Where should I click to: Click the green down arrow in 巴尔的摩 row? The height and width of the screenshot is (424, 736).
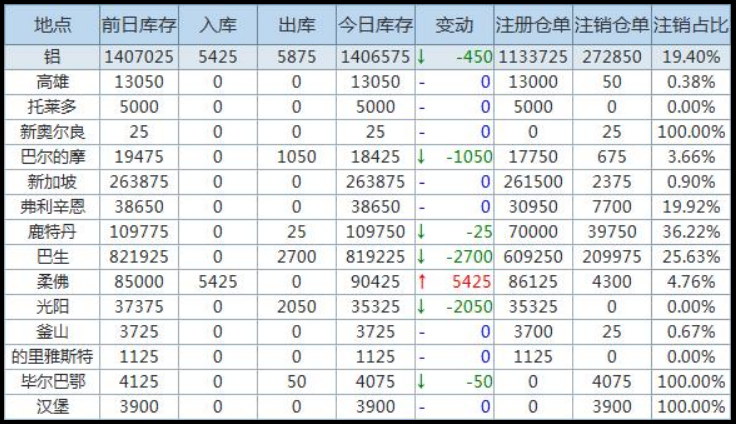click(421, 157)
